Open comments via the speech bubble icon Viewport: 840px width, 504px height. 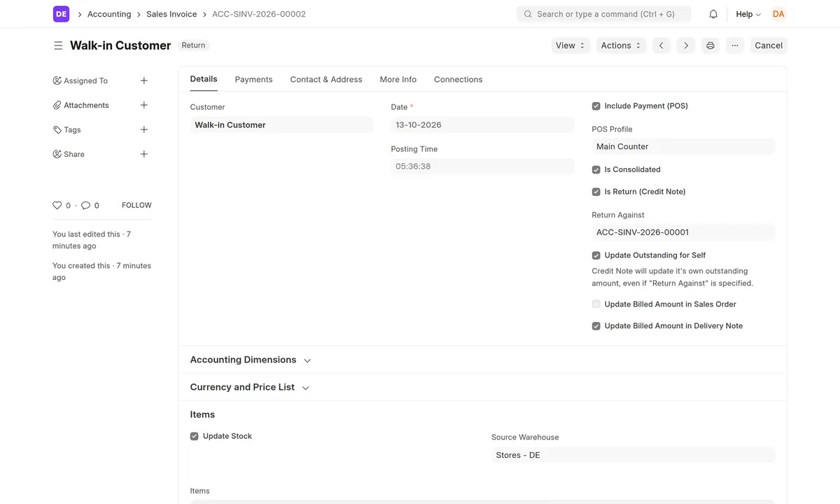pos(85,205)
